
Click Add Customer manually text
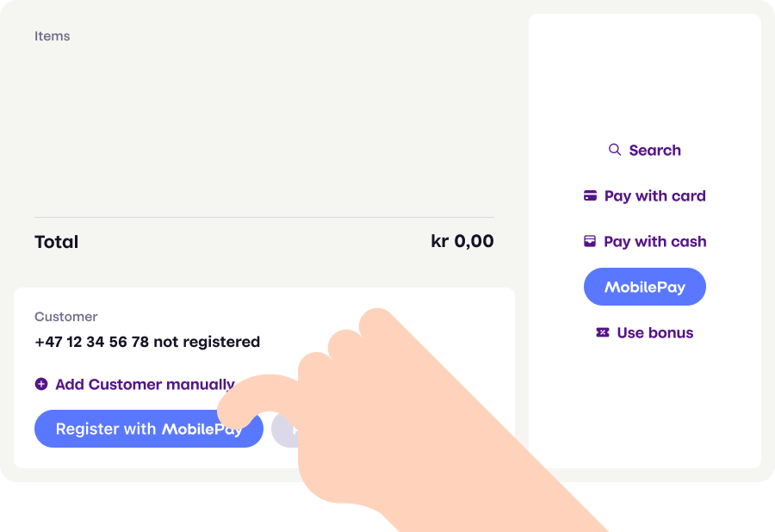point(145,385)
